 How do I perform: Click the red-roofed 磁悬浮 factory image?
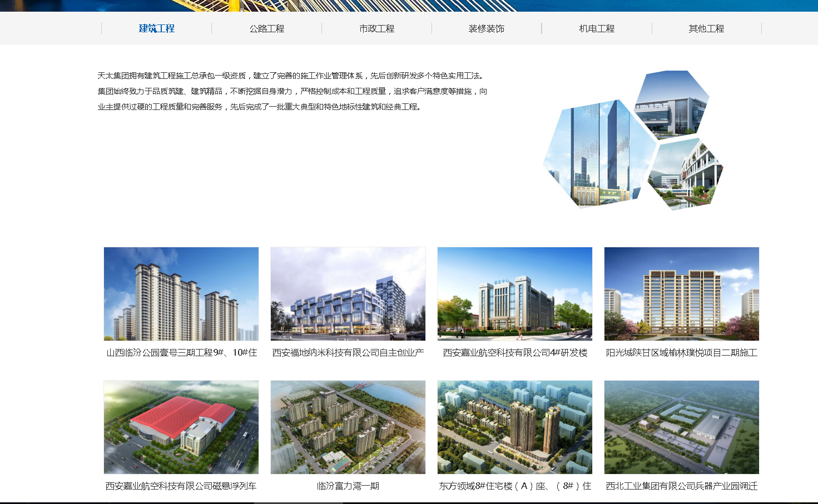pyautogui.click(x=181, y=427)
